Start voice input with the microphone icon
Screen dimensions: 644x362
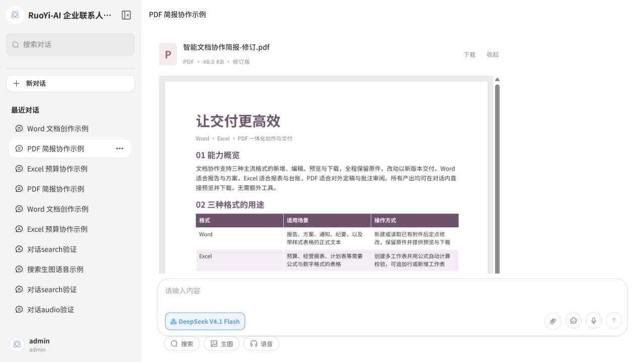(x=594, y=321)
